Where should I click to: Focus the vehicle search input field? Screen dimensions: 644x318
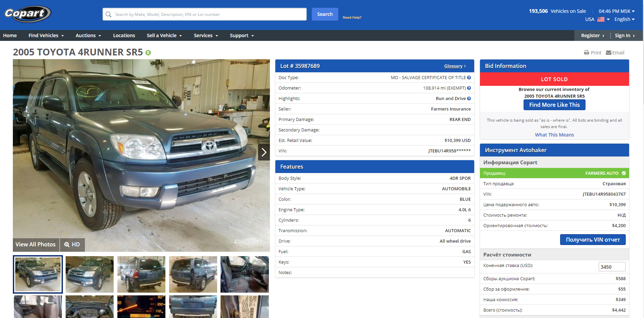(x=205, y=14)
